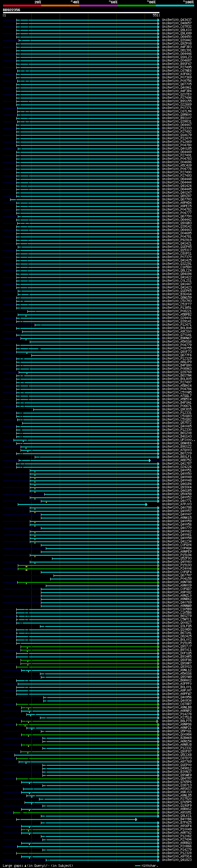Viewport: 197px width, 868px height.
Task: Select label UniRef100_P15193
Action: (176, 565)
